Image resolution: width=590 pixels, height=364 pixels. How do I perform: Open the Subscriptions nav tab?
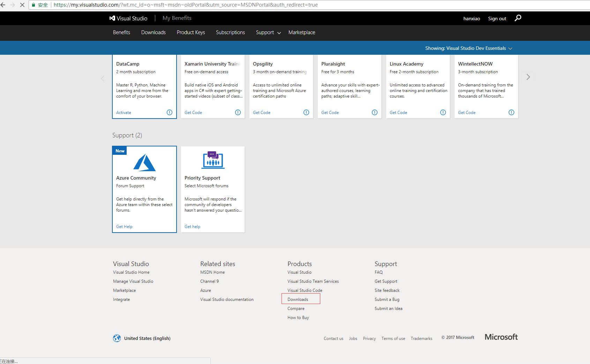tap(230, 32)
